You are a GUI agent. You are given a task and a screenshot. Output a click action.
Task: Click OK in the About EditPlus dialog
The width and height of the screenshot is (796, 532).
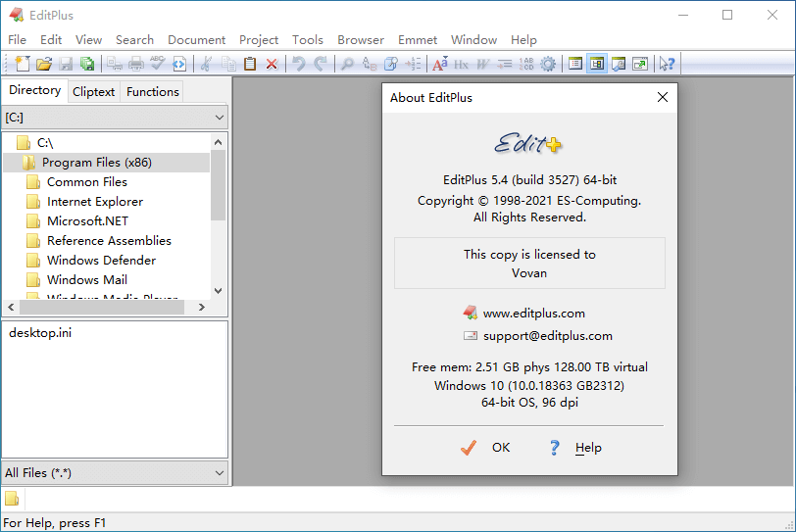click(x=485, y=448)
